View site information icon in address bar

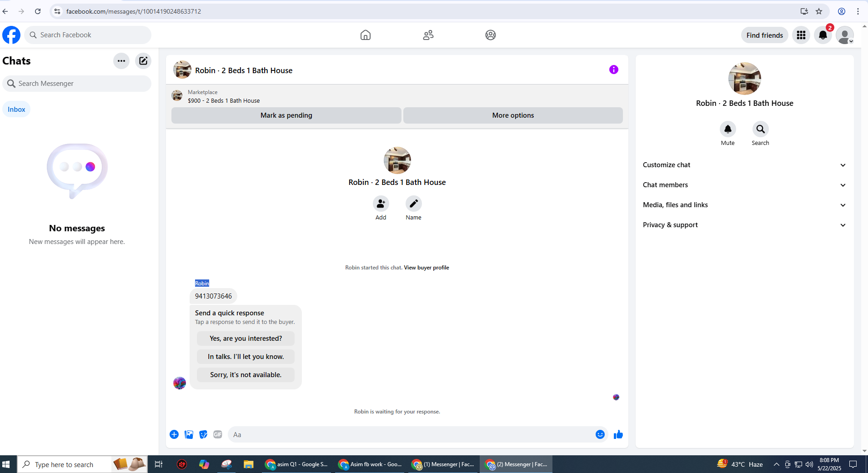click(x=57, y=11)
